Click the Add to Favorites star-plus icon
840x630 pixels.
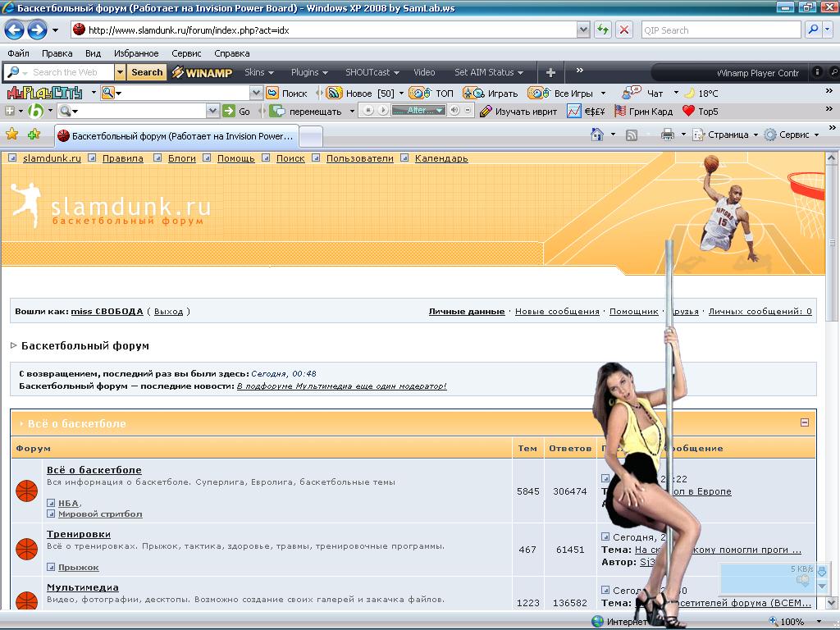point(34,134)
